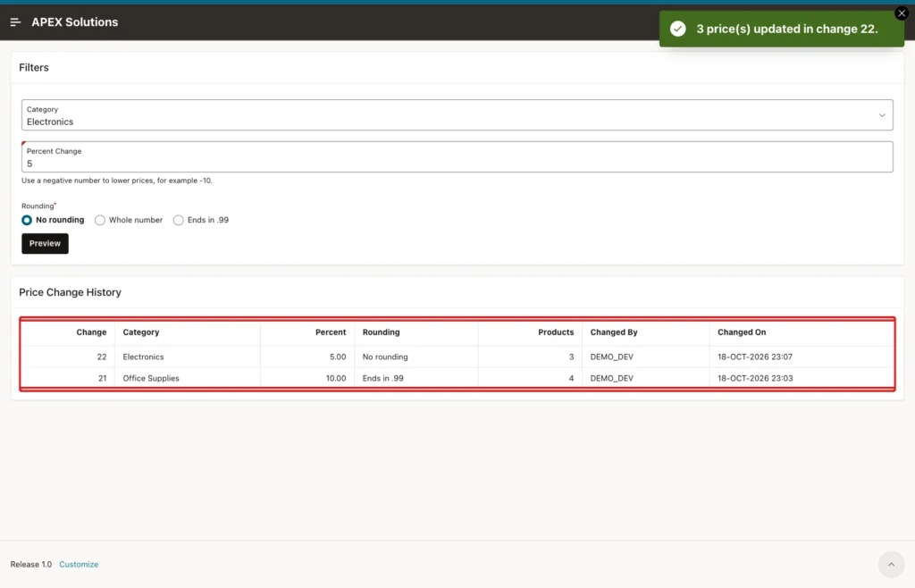Click the 3 price(s) updated message text
This screenshot has height=588, width=915.
786,29
